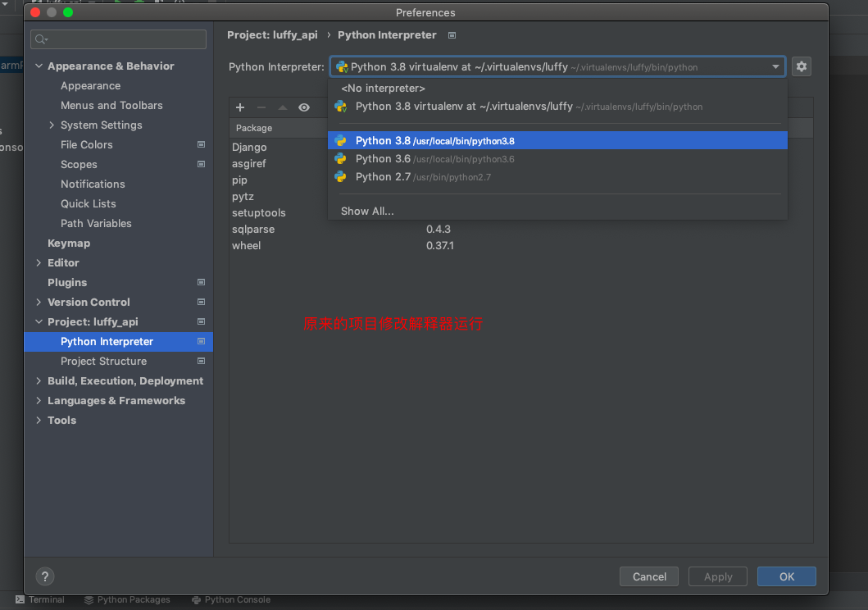The width and height of the screenshot is (868, 610).
Task: Open Plugins settings
Action: click(x=67, y=282)
